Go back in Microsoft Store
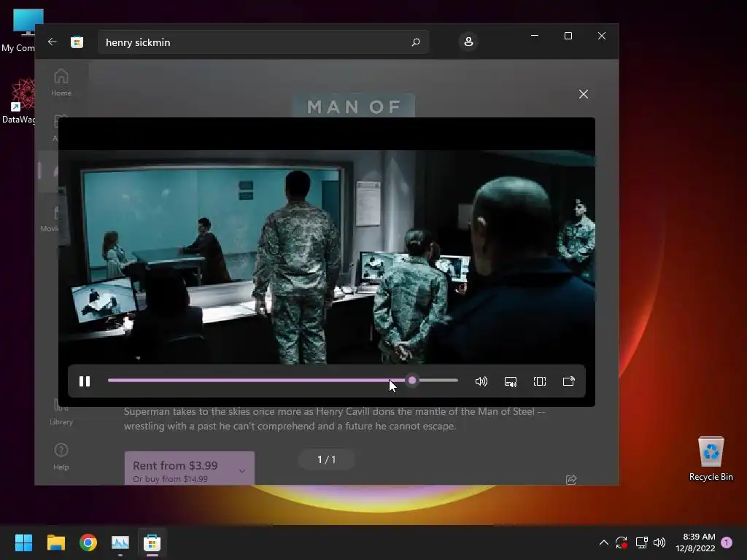 pyautogui.click(x=53, y=42)
